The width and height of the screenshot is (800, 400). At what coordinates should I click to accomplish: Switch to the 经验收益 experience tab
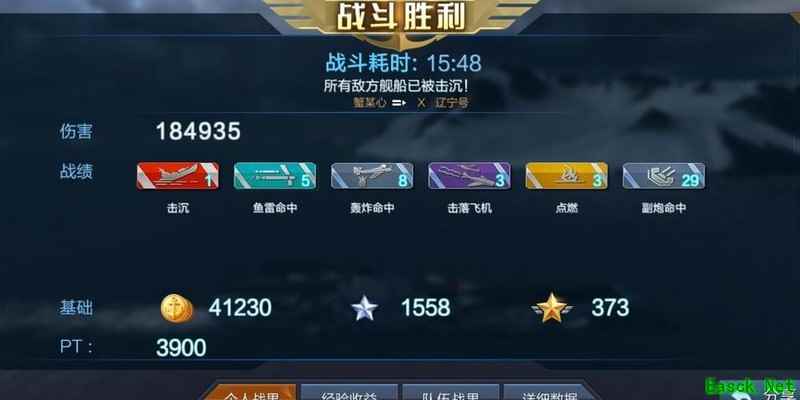349,392
